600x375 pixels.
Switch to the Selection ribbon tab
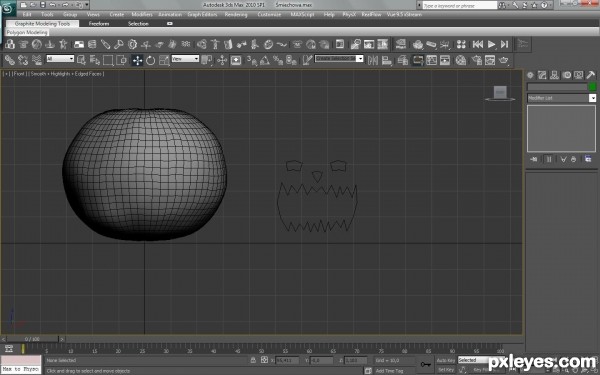click(x=138, y=24)
